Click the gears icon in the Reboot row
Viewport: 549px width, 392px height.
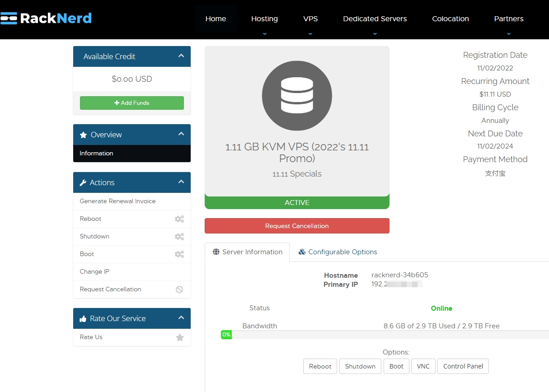(179, 219)
